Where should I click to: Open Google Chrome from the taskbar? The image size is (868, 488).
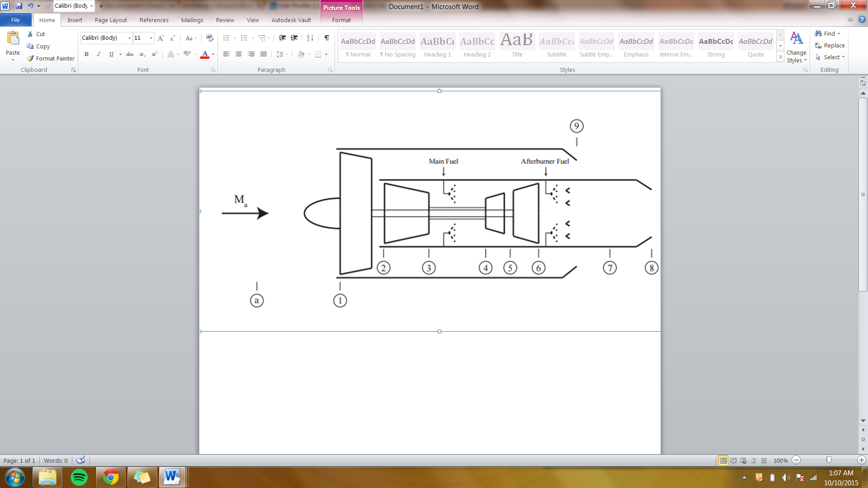pos(111,477)
